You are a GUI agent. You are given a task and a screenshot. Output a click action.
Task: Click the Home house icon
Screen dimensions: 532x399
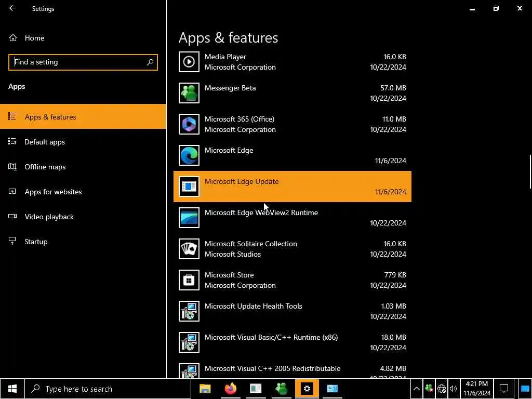(x=13, y=37)
